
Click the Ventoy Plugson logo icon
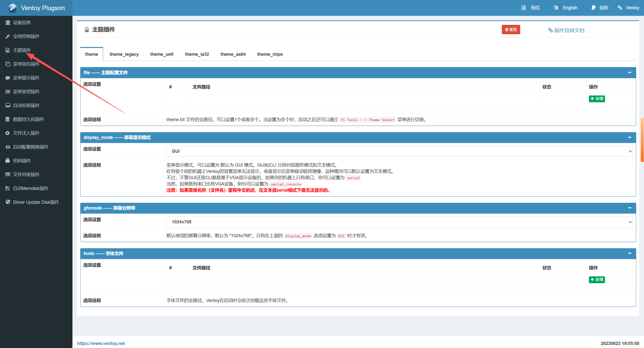click(13, 8)
